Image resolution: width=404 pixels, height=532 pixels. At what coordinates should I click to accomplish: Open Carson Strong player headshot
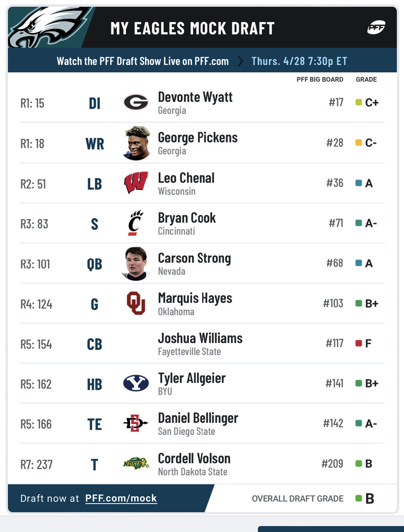[x=136, y=263]
